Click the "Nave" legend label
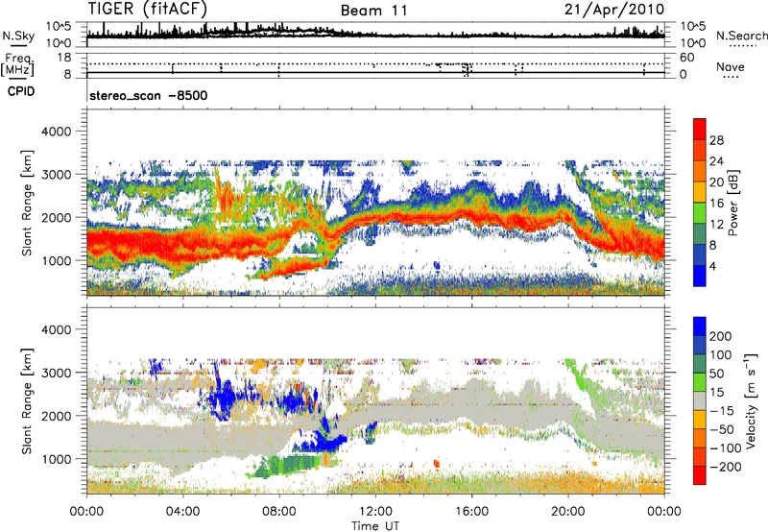The image size is (768, 532). coord(730,66)
